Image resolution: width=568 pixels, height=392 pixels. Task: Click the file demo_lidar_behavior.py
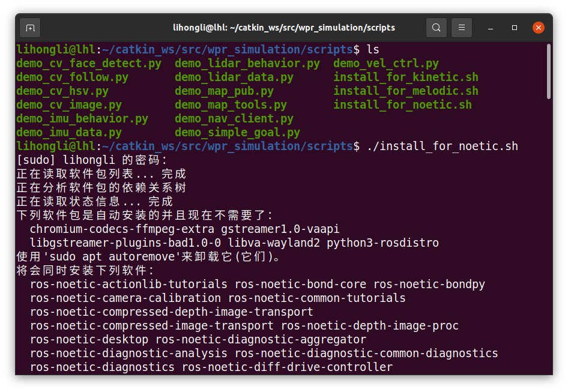point(247,64)
